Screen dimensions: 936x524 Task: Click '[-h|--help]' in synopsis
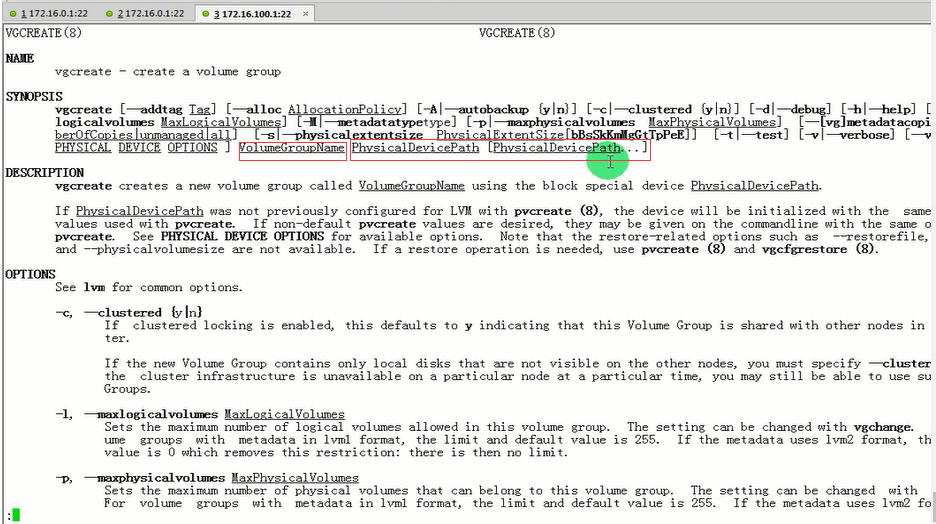(x=879, y=110)
